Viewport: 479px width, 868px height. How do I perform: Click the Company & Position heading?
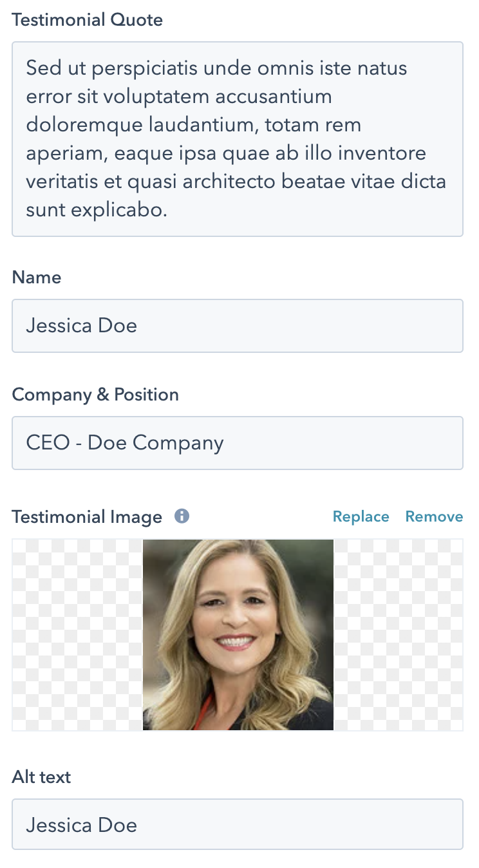[x=95, y=394]
